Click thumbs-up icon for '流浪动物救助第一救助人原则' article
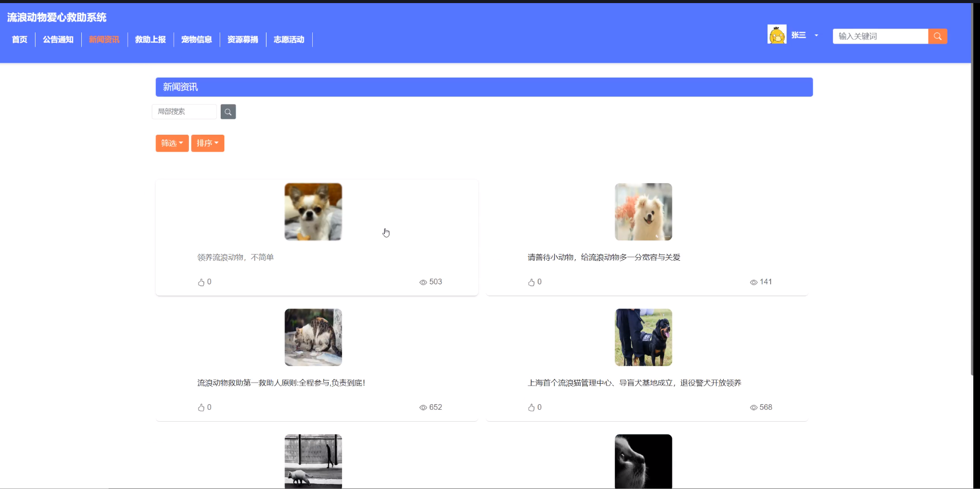This screenshot has width=980, height=489. pyautogui.click(x=201, y=408)
